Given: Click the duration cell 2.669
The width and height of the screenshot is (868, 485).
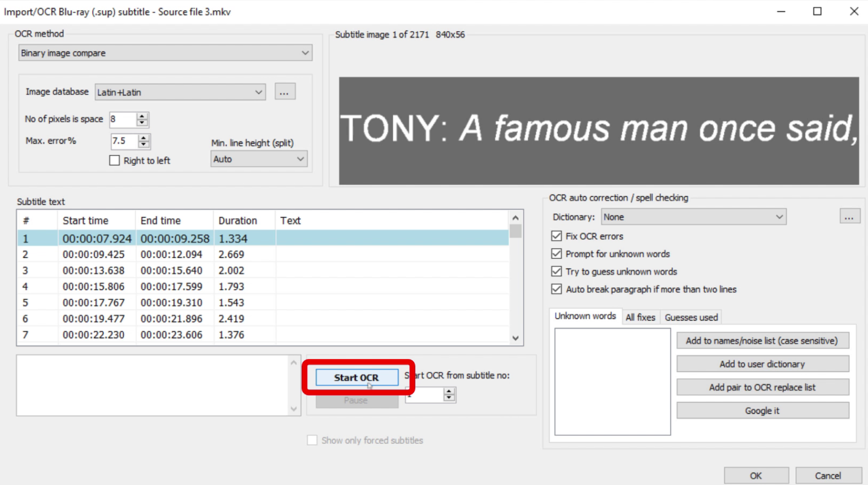Looking at the screenshot, I should [x=231, y=254].
